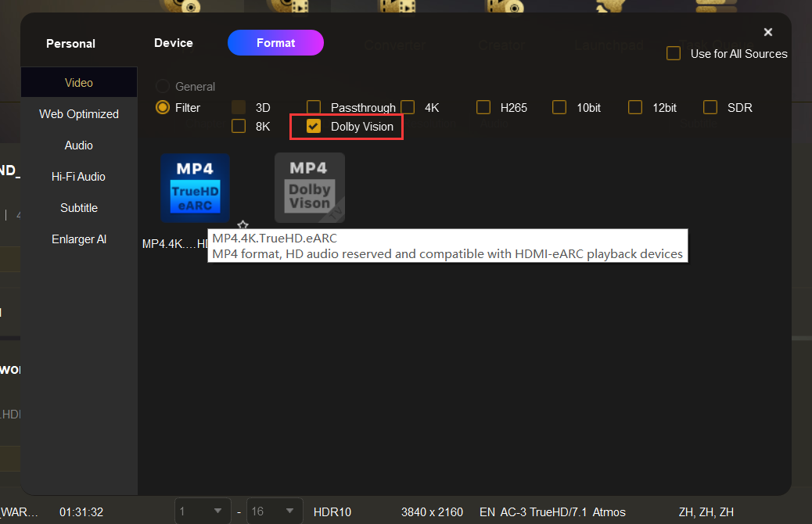
Task: Tick the 12bit filter checkbox
Action: point(635,107)
